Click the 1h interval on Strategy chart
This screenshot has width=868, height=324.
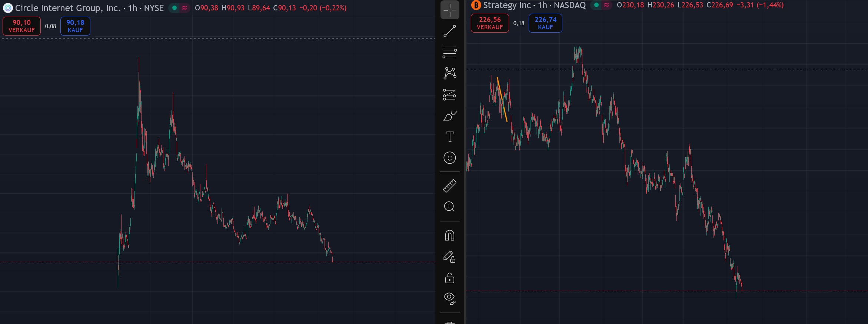pos(543,5)
